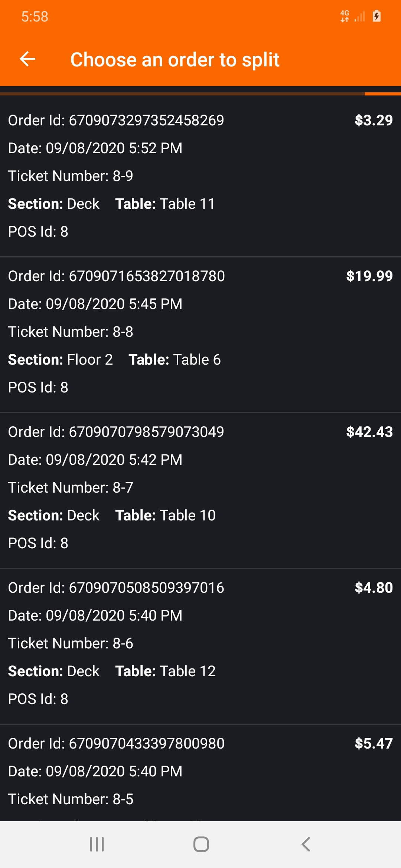This screenshot has height=868, width=401.
Task: Tap date 09/08/2020 5:42 PM entry
Action: 95,460
